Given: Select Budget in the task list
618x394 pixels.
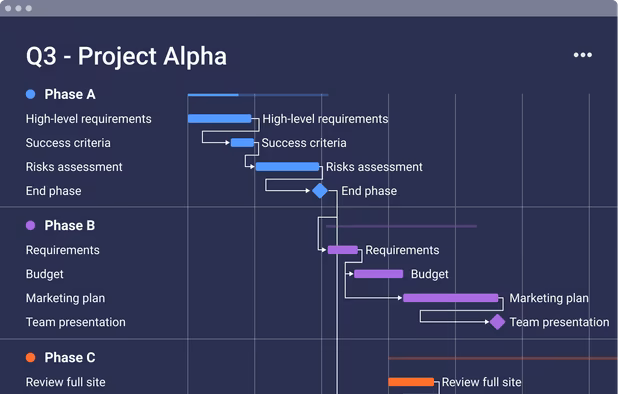Looking at the screenshot, I should [45, 274].
